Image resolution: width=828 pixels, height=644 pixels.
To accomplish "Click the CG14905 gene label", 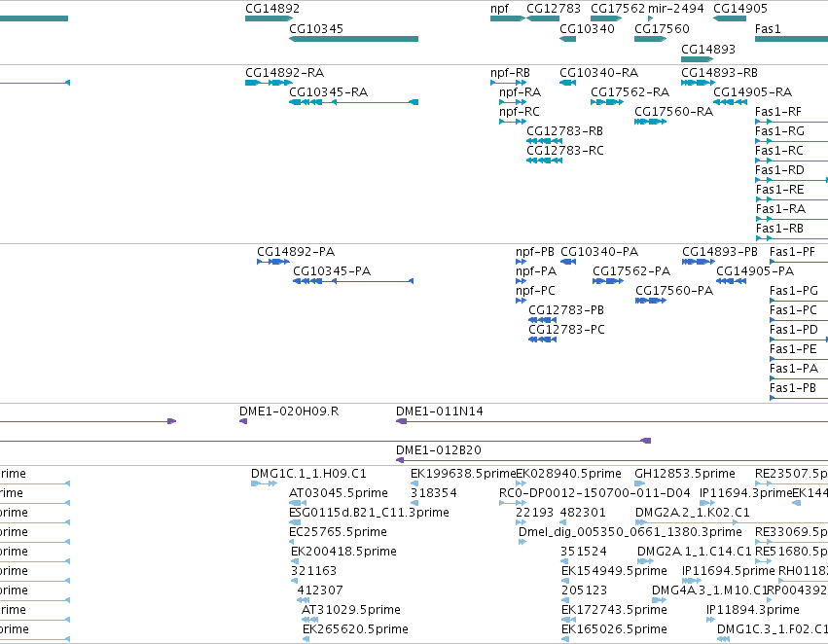I will pyautogui.click(x=739, y=9).
